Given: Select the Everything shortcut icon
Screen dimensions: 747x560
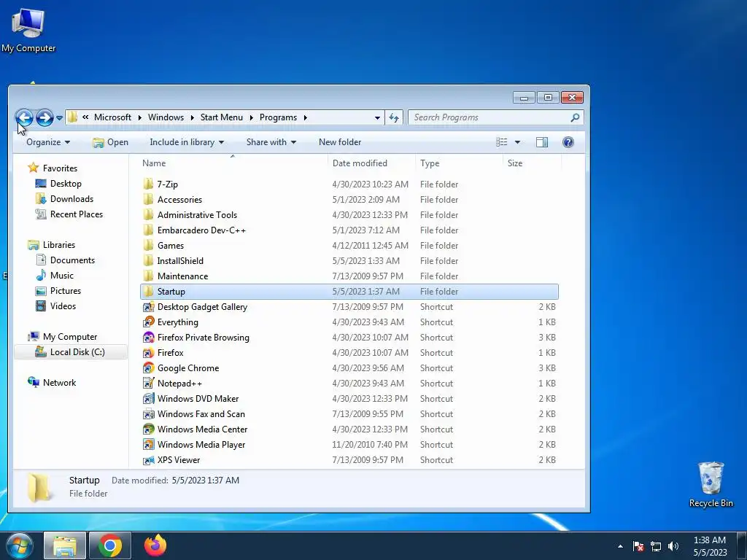Looking at the screenshot, I should pyautogui.click(x=149, y=322).
